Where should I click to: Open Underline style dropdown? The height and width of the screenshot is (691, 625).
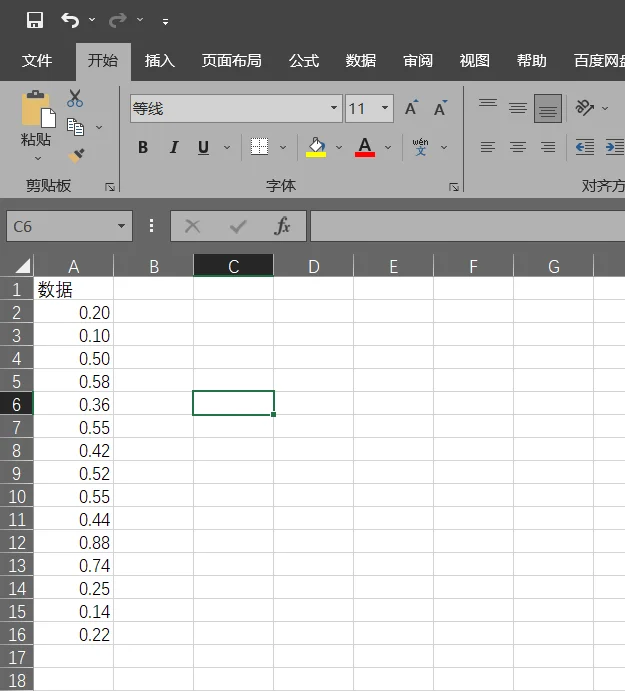coord(227,147)
